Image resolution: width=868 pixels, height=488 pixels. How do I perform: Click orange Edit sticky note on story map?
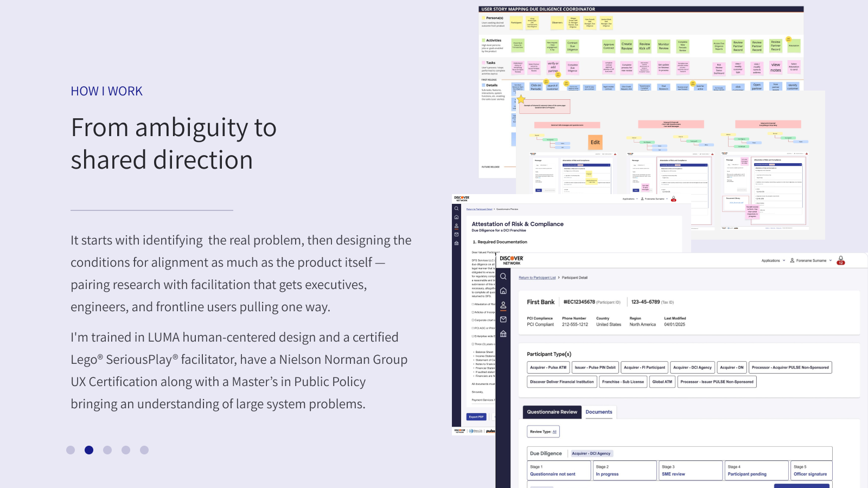click(x=595, y=142)
